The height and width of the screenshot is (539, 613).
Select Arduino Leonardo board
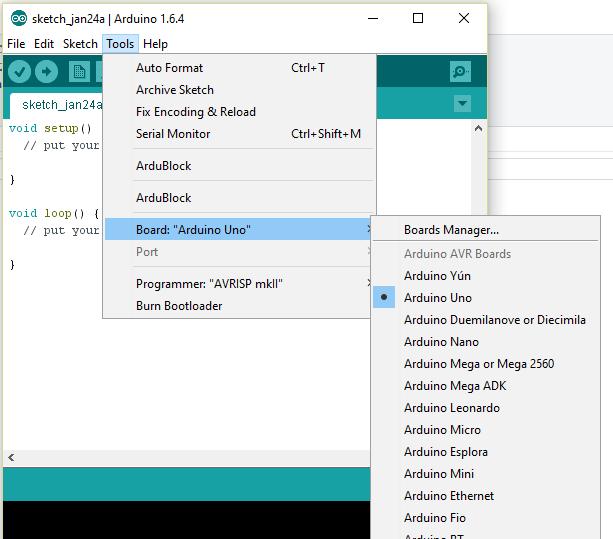pyautogui.click(x=485, y=408)
